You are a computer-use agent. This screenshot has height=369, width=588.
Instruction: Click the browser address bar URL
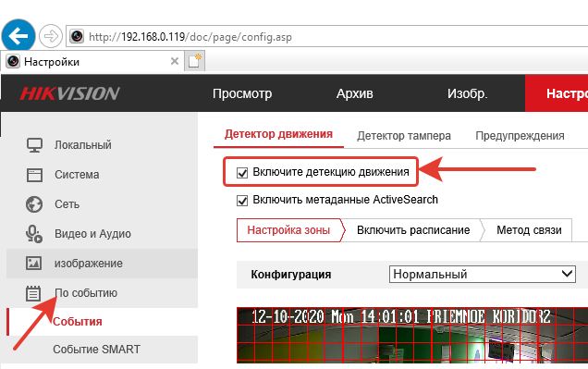click(190, 37)
